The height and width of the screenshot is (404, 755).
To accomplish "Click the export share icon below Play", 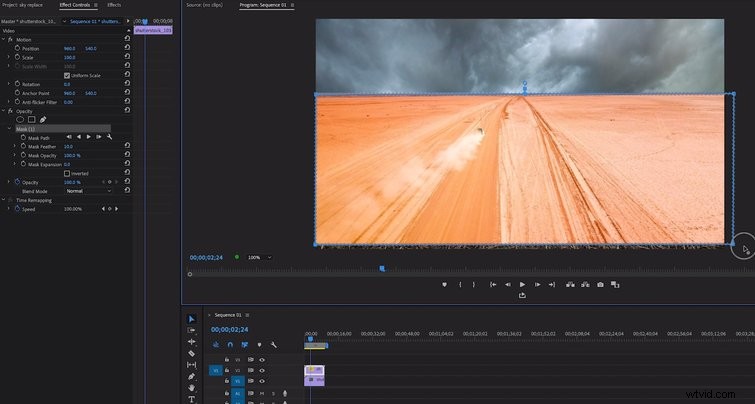I will 522,296.
